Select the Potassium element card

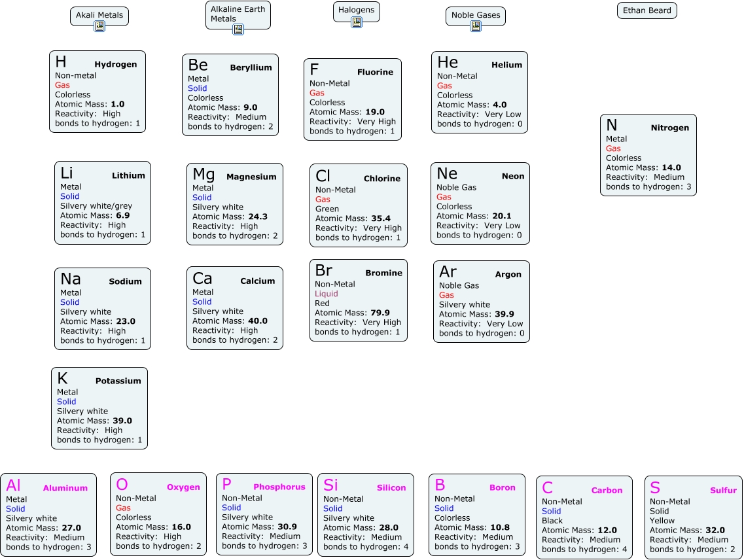pos(99,408)
